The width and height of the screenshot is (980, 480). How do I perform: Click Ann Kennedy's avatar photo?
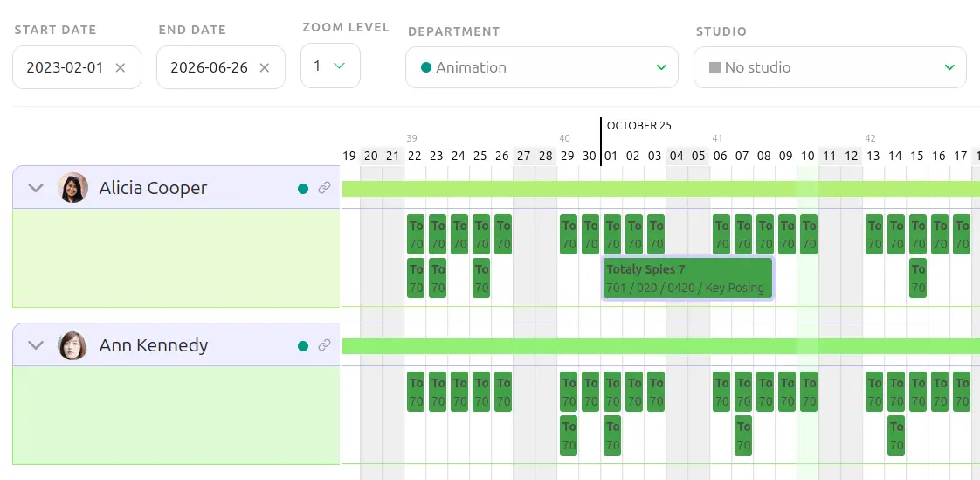point(72,345)
